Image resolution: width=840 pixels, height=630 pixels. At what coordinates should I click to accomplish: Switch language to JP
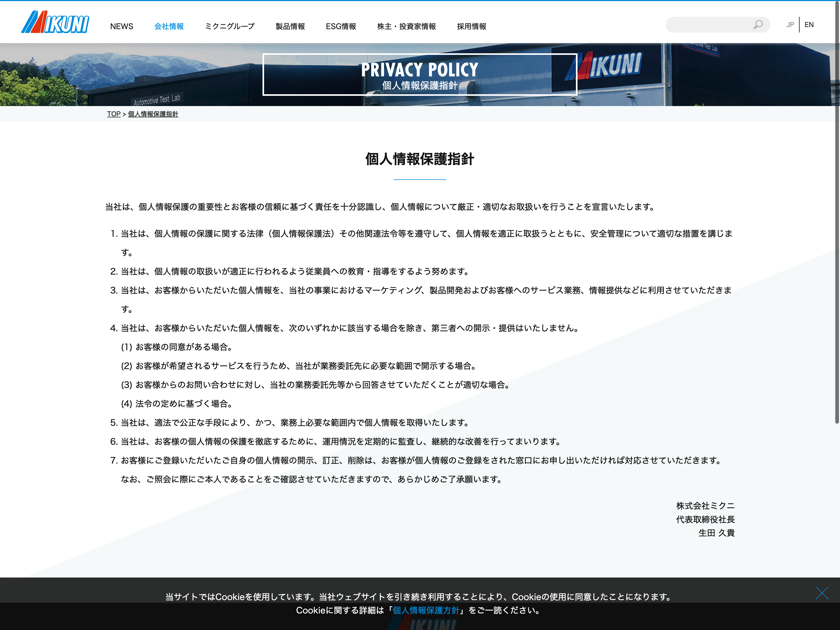790,25
